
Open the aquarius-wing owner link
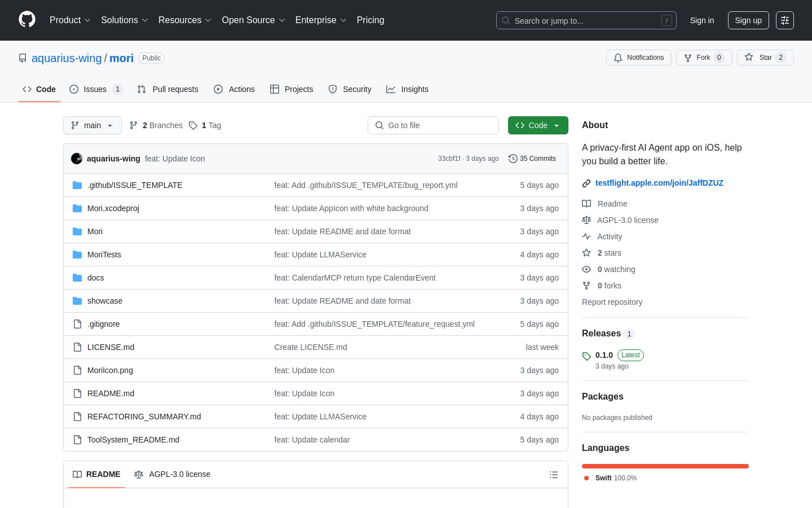point(67,58)
